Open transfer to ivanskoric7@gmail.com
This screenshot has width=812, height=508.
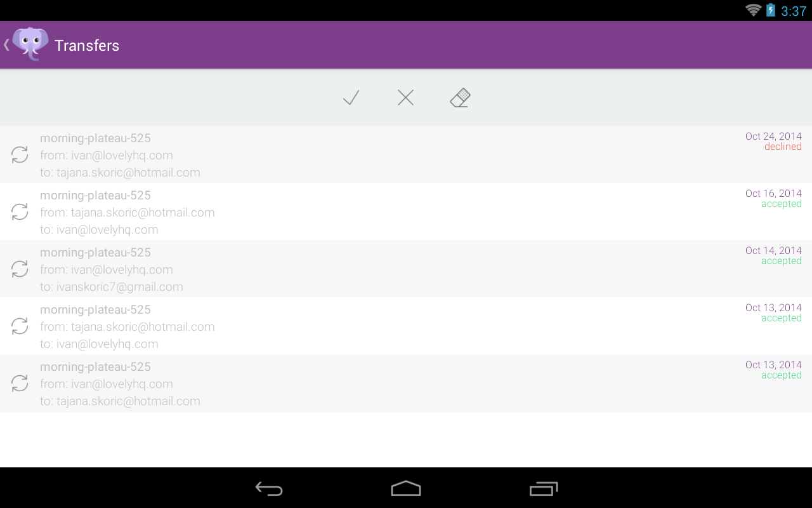[x=406, y=269]
